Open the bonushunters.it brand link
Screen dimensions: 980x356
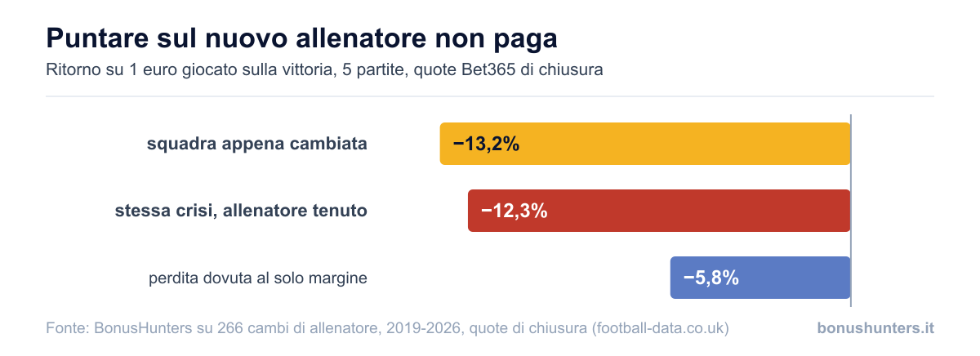click(875, 328)
